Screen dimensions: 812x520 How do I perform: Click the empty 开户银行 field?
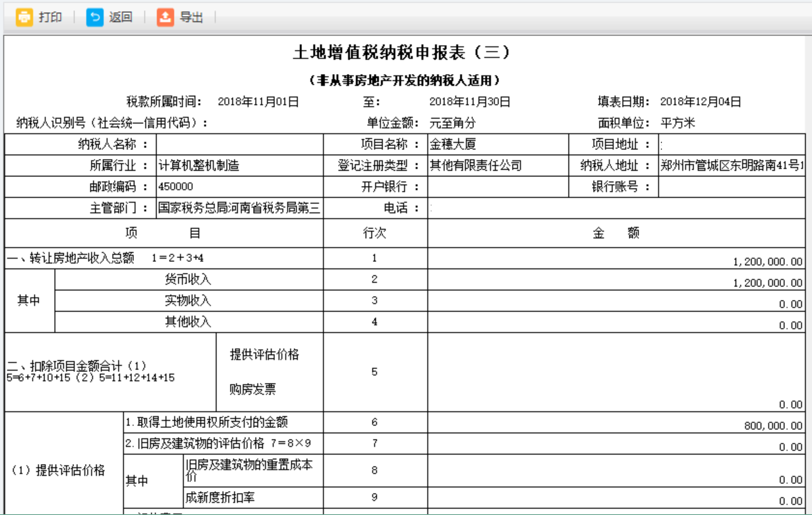[x=498, y=187]
